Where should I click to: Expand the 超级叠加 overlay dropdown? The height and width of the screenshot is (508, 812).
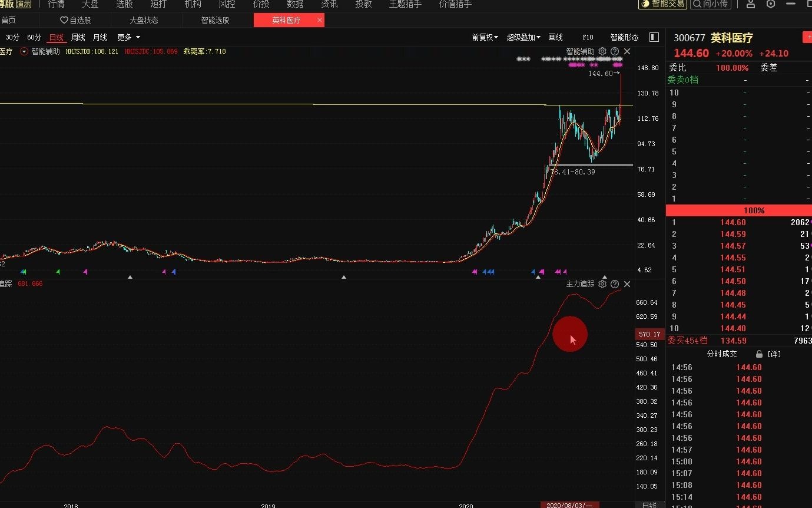[523, 37]
